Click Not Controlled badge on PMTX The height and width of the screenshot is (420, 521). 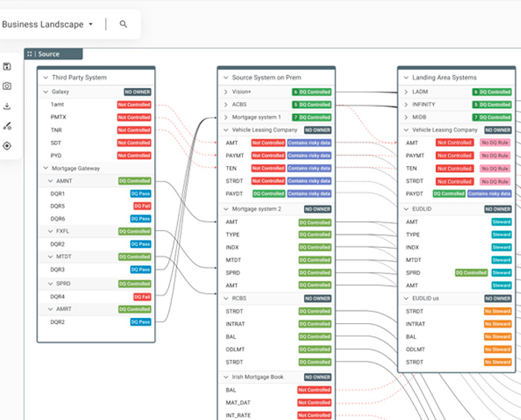pyautogui.click(x=134, y=118)
